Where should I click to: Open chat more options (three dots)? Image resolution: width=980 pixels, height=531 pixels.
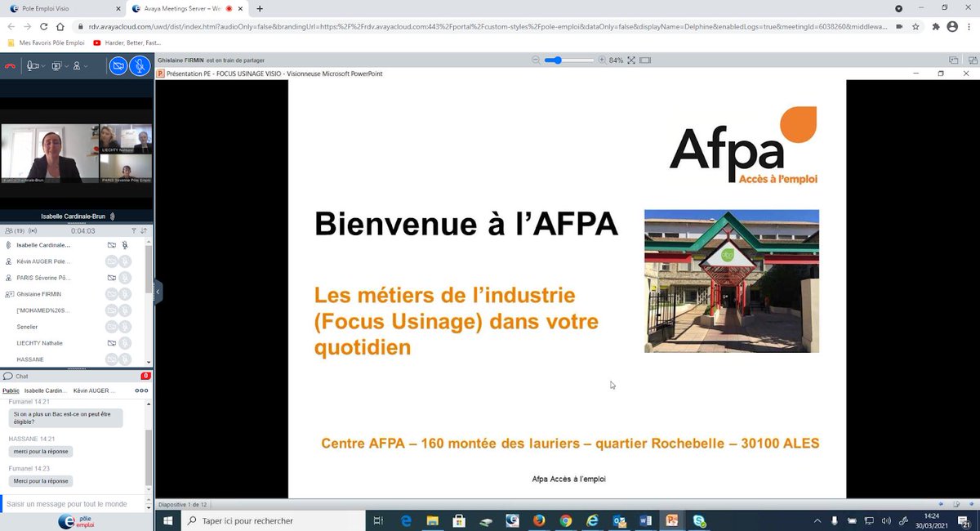coord(141,391)
